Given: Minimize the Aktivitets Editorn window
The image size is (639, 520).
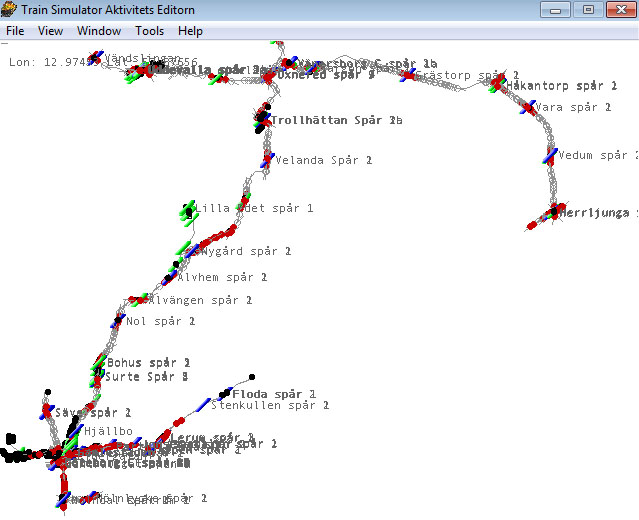Looking at the screenshot, I should [559, 9].
